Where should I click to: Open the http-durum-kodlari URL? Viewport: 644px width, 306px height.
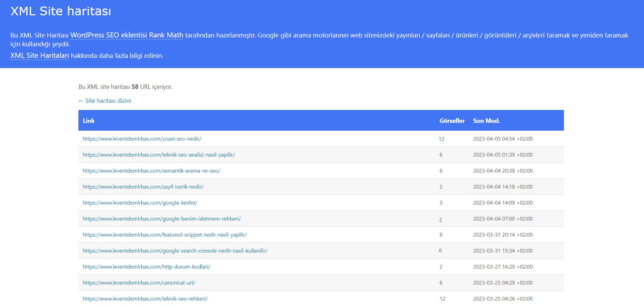pyautogui.click(x=147, y=267)
